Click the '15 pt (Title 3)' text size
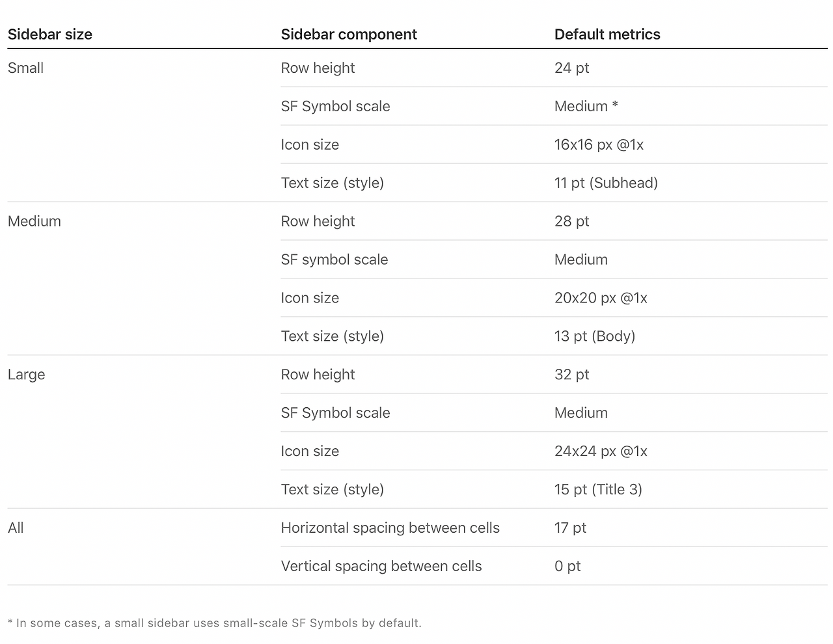 599,489
